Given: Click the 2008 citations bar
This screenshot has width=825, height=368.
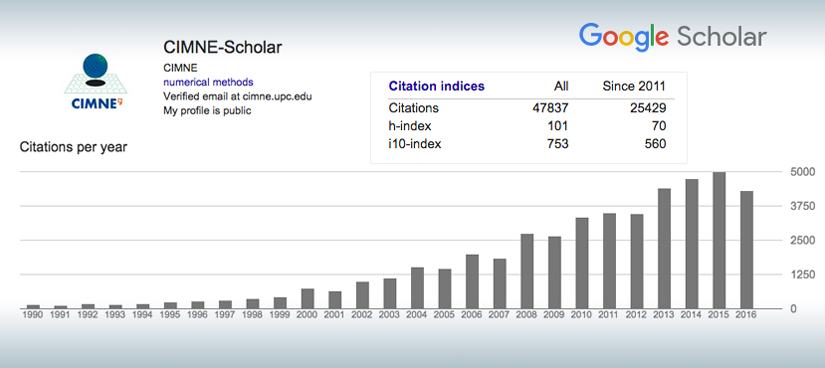Looking at the screenshot, I should (x=527, y=271).
